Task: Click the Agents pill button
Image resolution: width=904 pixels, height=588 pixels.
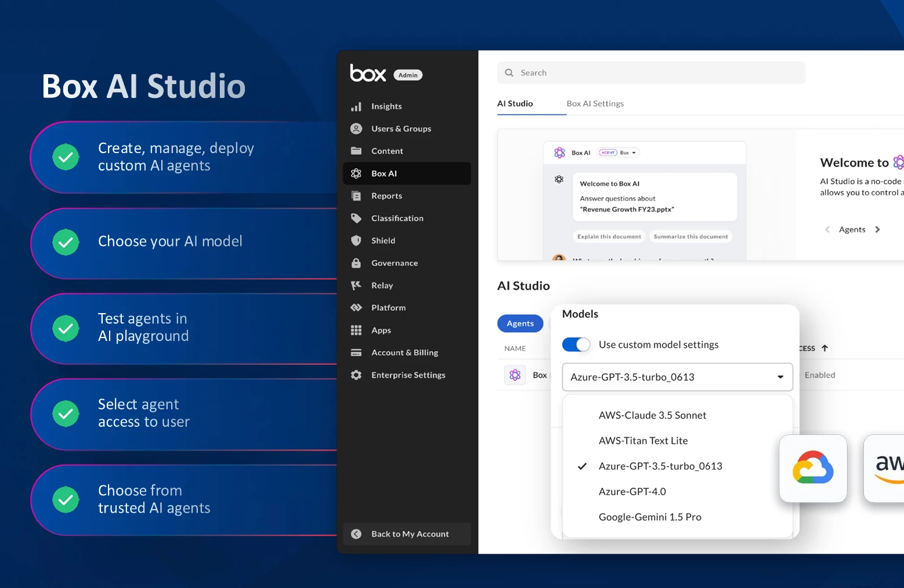Action: tap(520, 324)
